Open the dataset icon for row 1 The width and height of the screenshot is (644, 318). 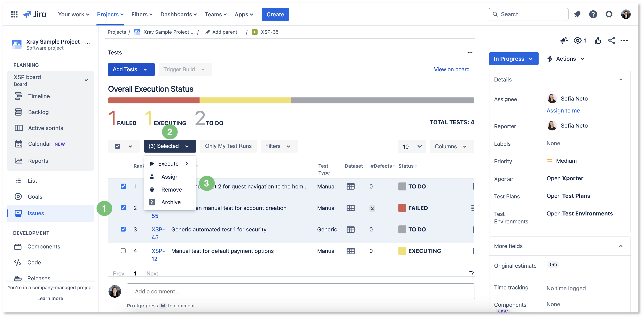click(x=351, y=186)
